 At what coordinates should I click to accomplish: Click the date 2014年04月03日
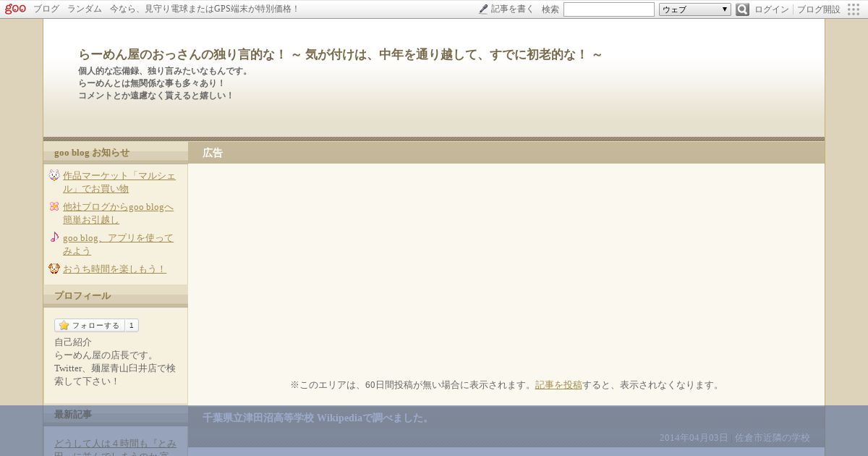(694, 438)
